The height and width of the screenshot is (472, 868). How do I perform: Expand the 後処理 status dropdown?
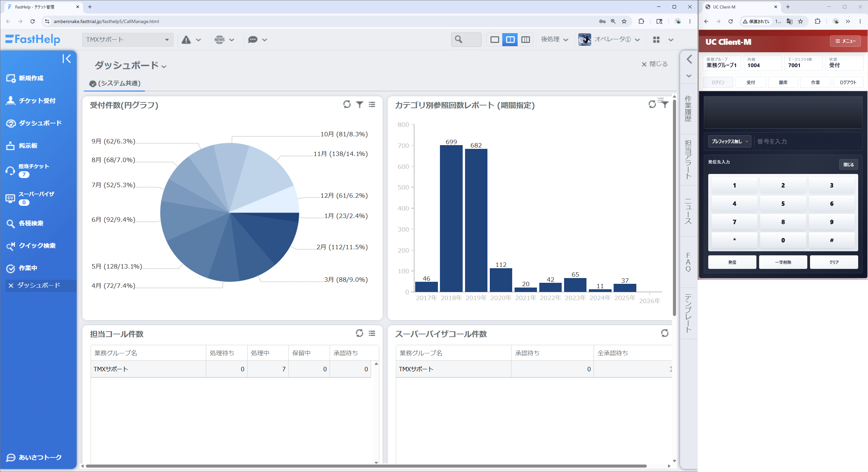(x=555, y=40)
